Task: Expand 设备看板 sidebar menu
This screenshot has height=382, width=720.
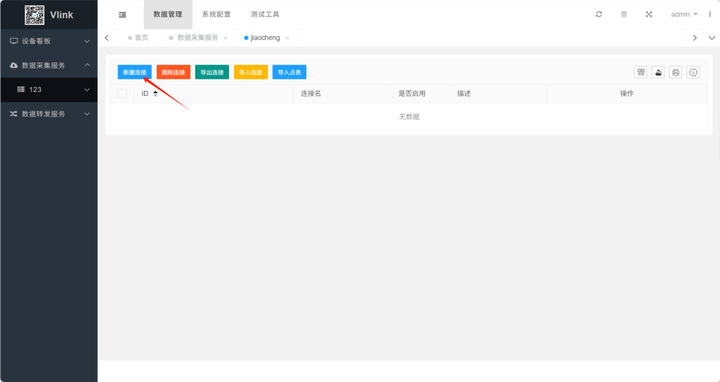Action: pos(49,41)
